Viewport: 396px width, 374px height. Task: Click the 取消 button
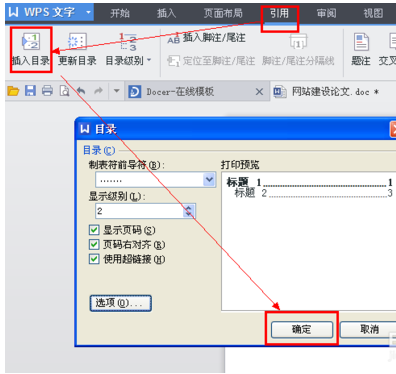[x=368, y=329]
